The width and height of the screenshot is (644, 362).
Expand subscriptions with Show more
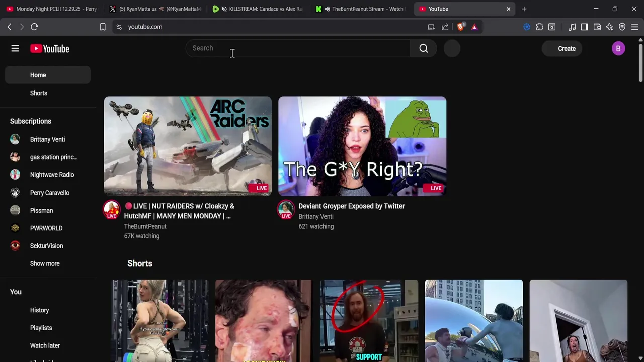coord(48,263)
